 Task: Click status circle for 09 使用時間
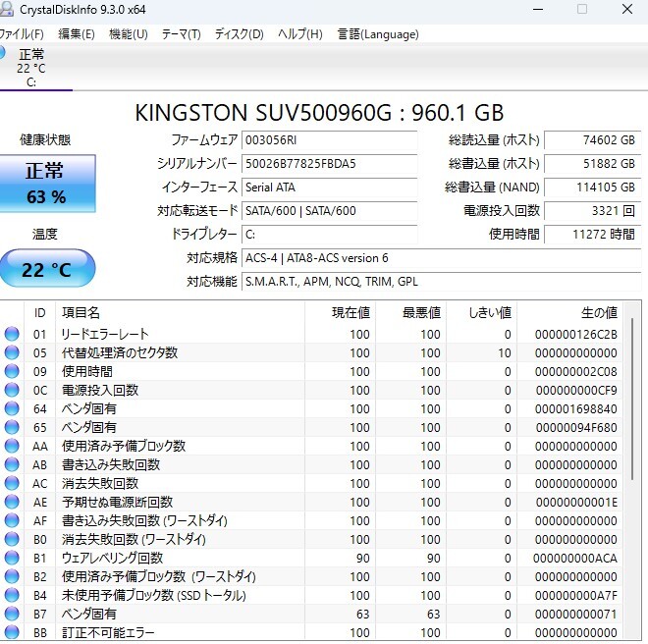point(12,371)
